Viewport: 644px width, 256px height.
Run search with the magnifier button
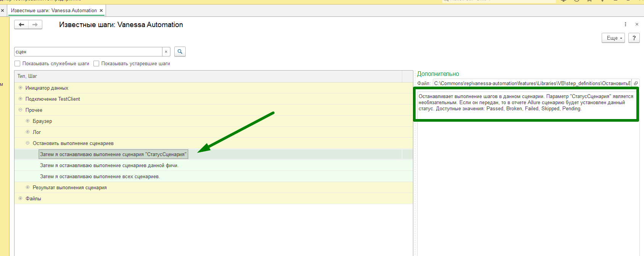click(180, 52)
